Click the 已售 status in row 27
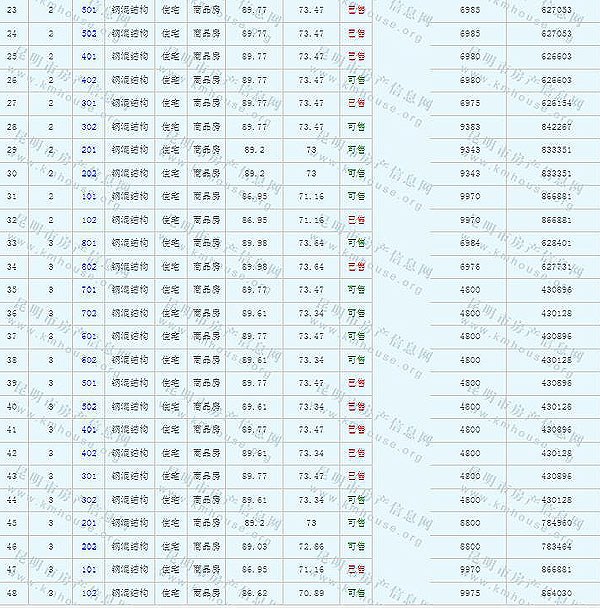 pyautogui.click(x=355, y=103)
